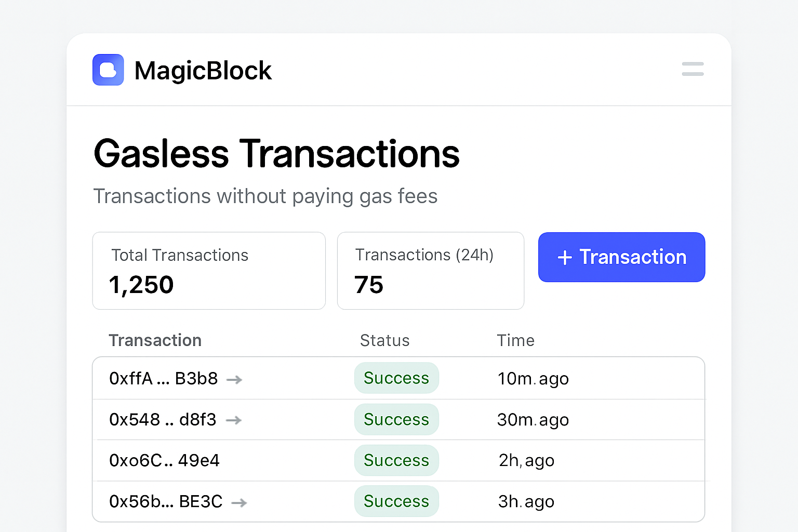Viewport: 798px width, 532px height.
Task: Click the 75 transactions count
Action: [x=369, y=284]
